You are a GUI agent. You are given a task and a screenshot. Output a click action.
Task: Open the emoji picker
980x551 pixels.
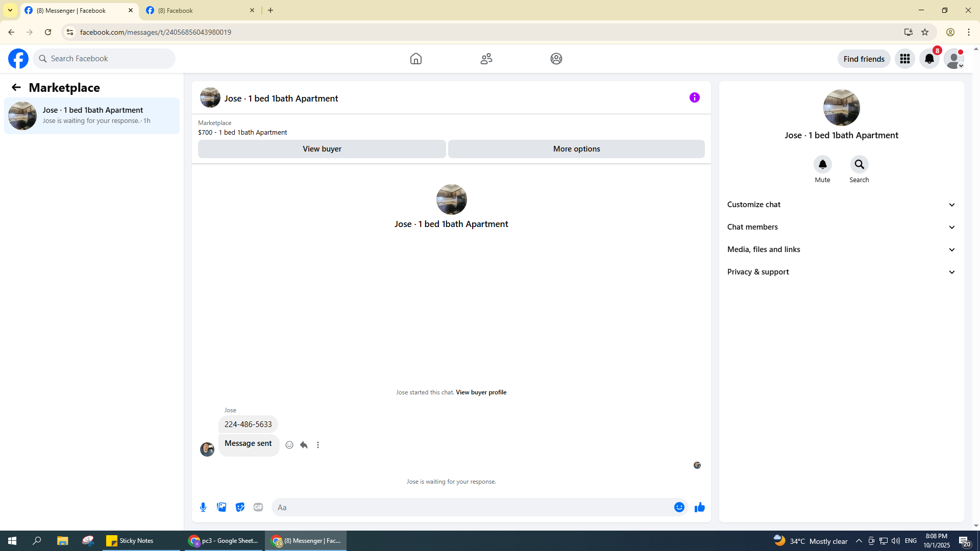click(679, 507)
